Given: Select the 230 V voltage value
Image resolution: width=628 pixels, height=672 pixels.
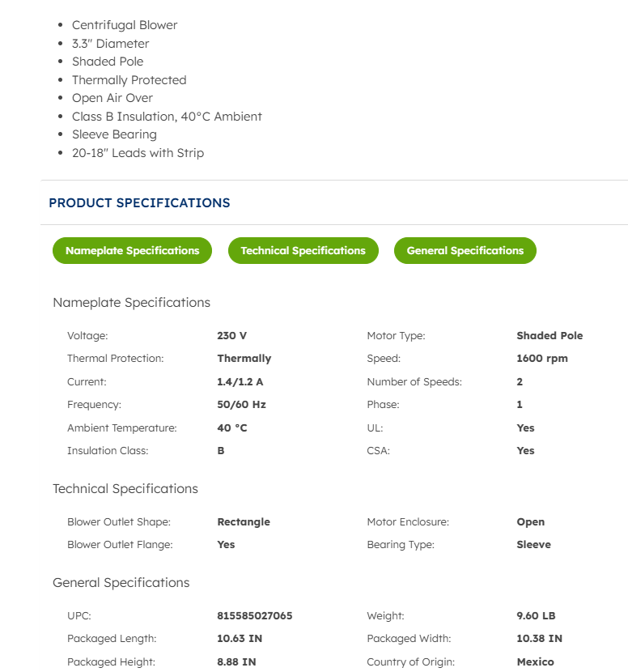Looking at the screenshot, I should (231, 336).
